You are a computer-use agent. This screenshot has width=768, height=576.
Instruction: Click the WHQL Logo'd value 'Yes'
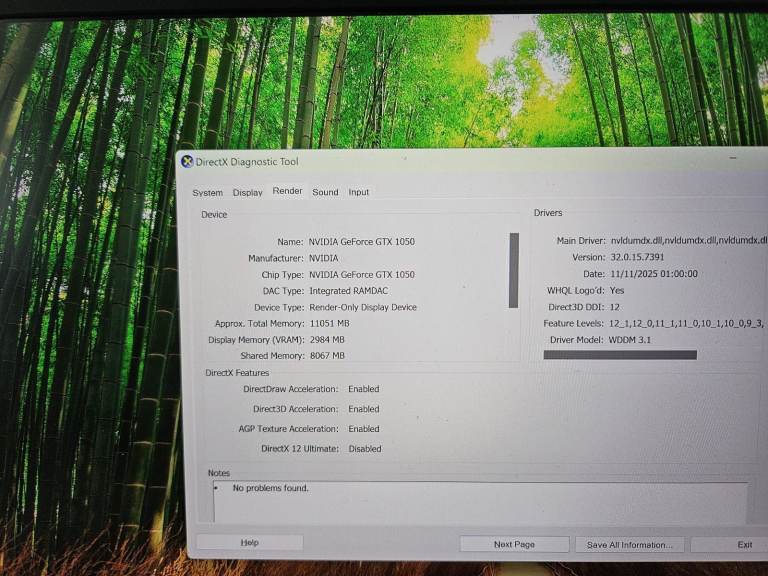pos(617,290)
